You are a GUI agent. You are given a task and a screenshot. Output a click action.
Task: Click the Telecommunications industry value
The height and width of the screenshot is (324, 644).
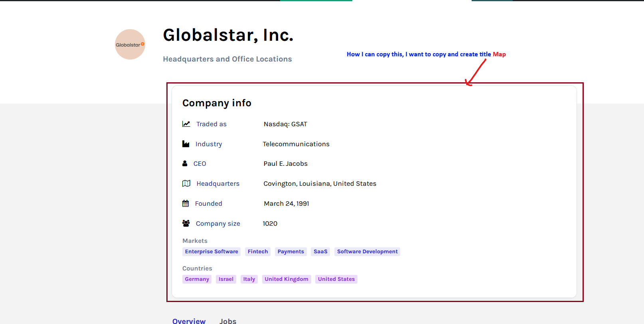pyautogui.click(x=296, y=144)
